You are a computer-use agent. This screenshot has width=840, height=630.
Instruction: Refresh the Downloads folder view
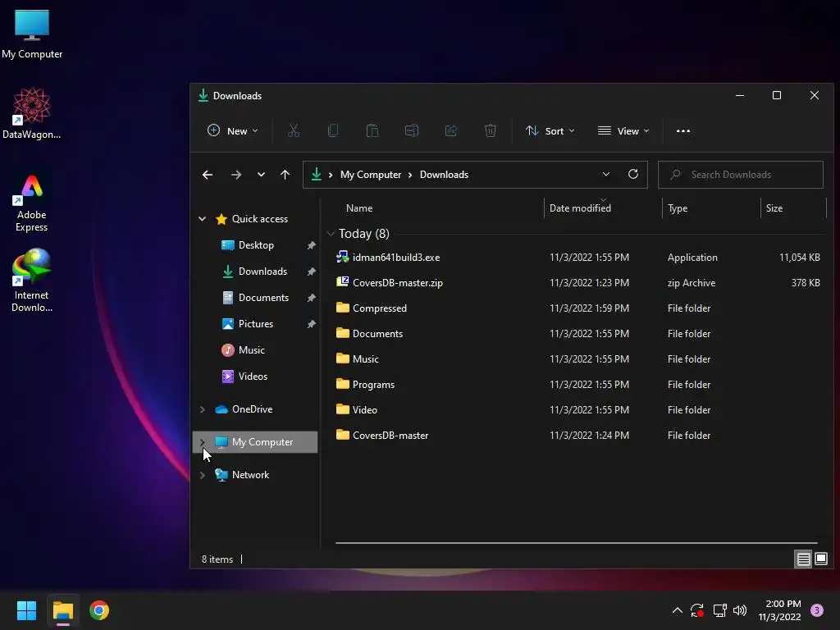(x=633, y=174)
